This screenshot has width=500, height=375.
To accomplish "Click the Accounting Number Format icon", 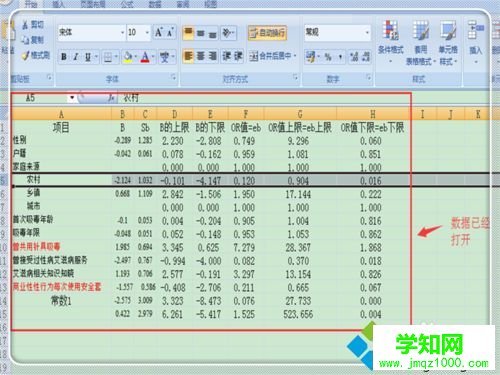I will pyautogui.click(x=311, y=57).
